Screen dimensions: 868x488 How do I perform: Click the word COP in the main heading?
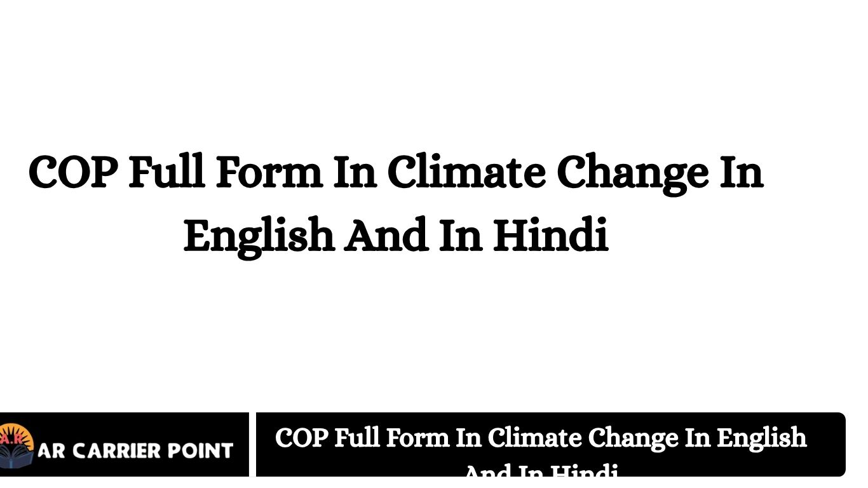pos(73,173)
